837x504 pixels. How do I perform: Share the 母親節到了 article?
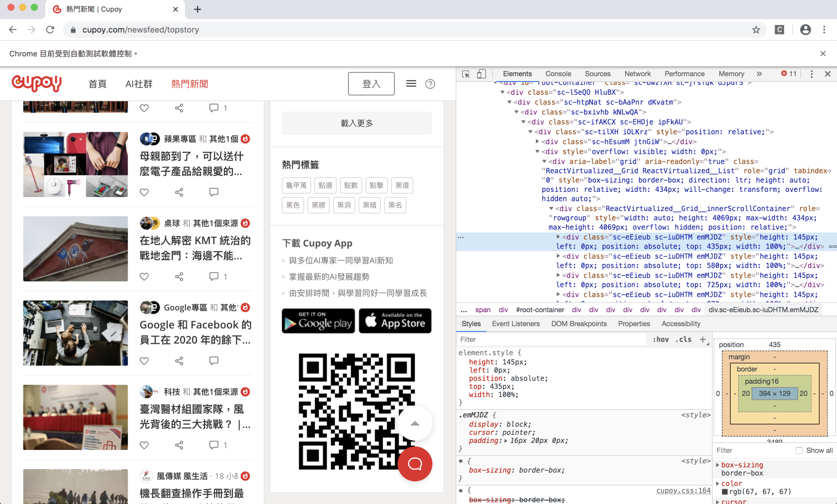pos(179,192)
